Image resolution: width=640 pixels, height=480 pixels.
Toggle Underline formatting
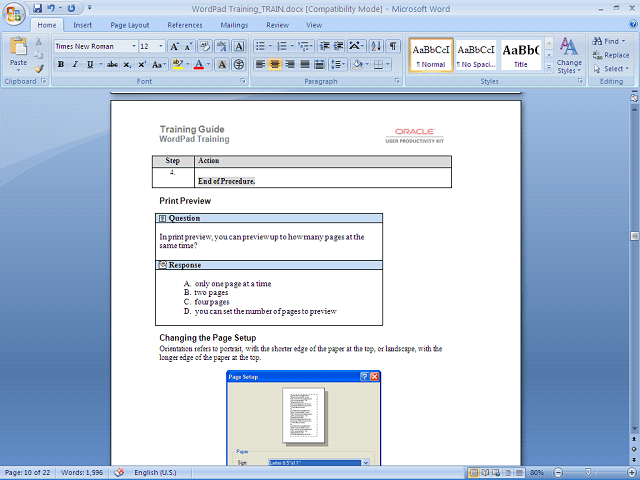pos(90,64)
